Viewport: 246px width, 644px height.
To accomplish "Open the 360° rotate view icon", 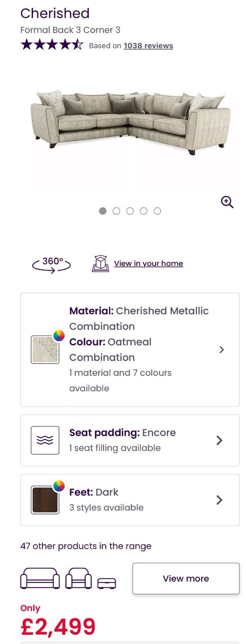I will 52,264.
